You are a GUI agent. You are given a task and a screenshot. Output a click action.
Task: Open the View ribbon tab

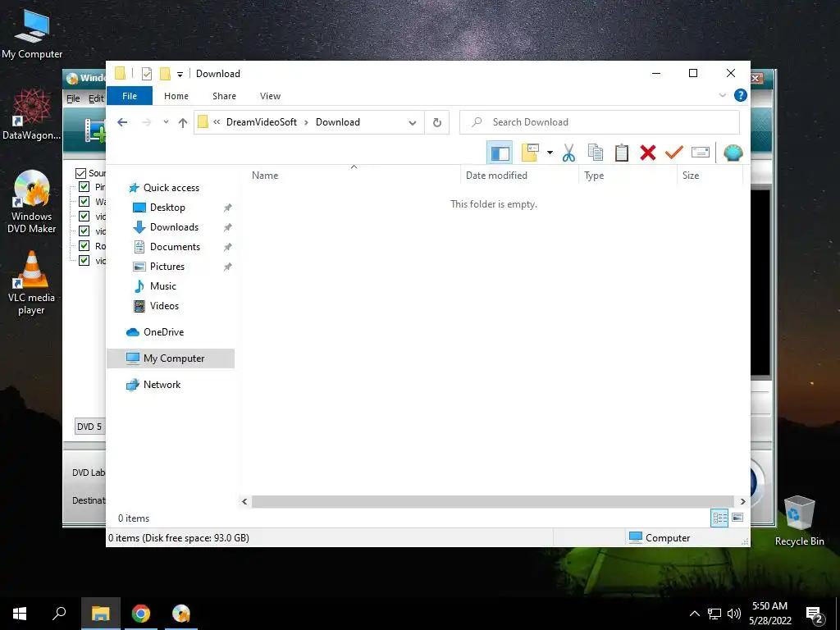pos(270,96)
